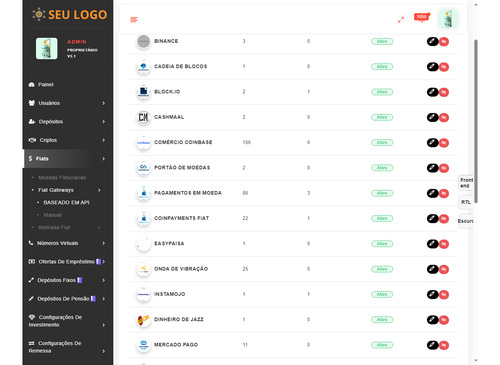The height and width of the screenshot is (365, 500).
Task: Edit the Portão de Moedas gateway
Action: coord(433,168)
